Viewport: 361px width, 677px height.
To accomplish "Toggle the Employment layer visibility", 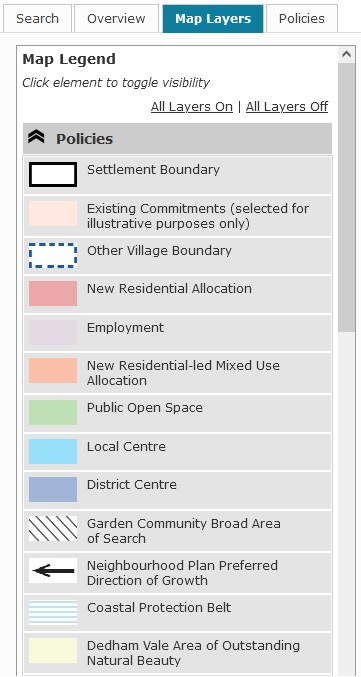I will pyautogui.click(x=178, y=332).
